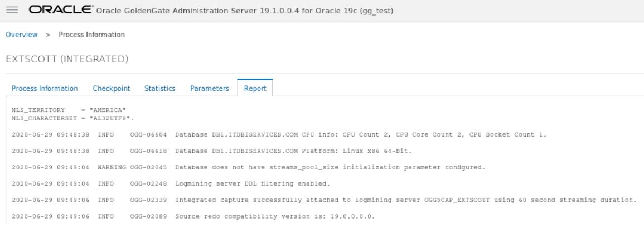Click Process Information breadcrumb text

click(91, 35)
